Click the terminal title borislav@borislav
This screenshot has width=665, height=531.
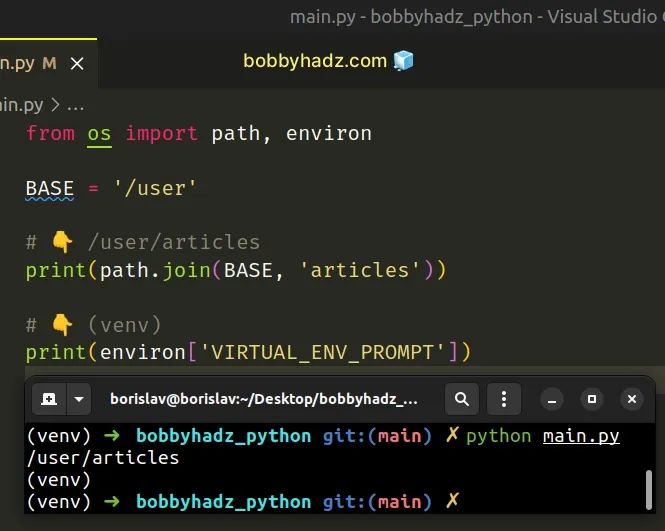[264, 399]
